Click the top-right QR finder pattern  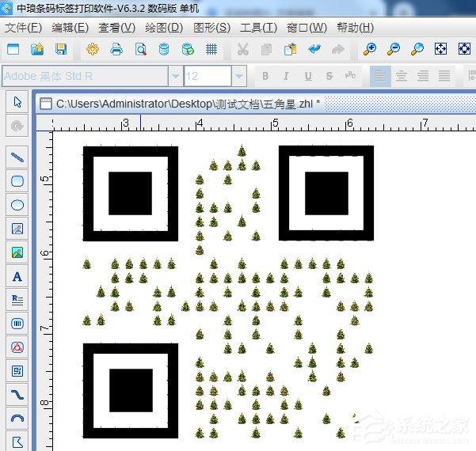click(x=326, y=193)
